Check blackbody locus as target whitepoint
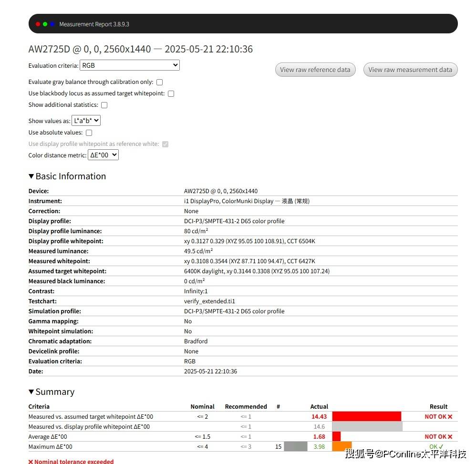The height and width of the screenshot is (464, 476). click(171, 93)
